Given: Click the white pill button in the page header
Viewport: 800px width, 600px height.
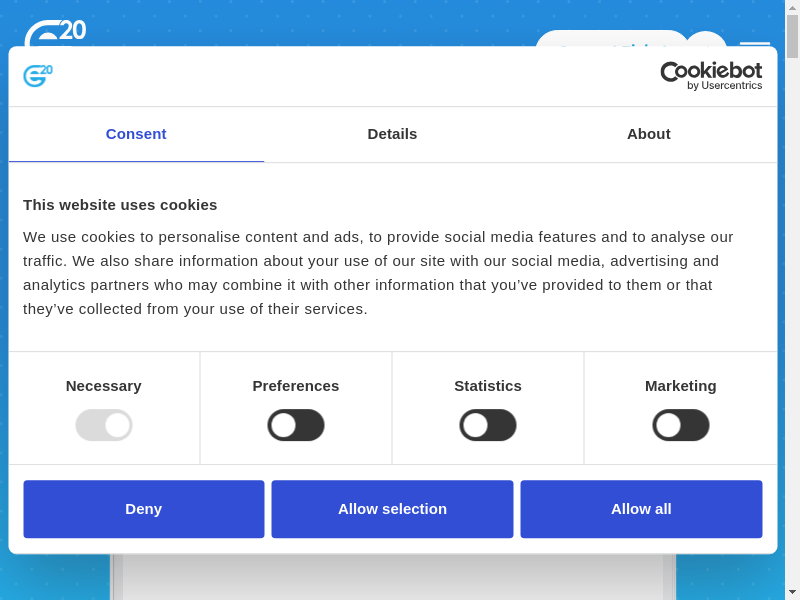Looking at the screenshot, I should (x=610, y=40).
